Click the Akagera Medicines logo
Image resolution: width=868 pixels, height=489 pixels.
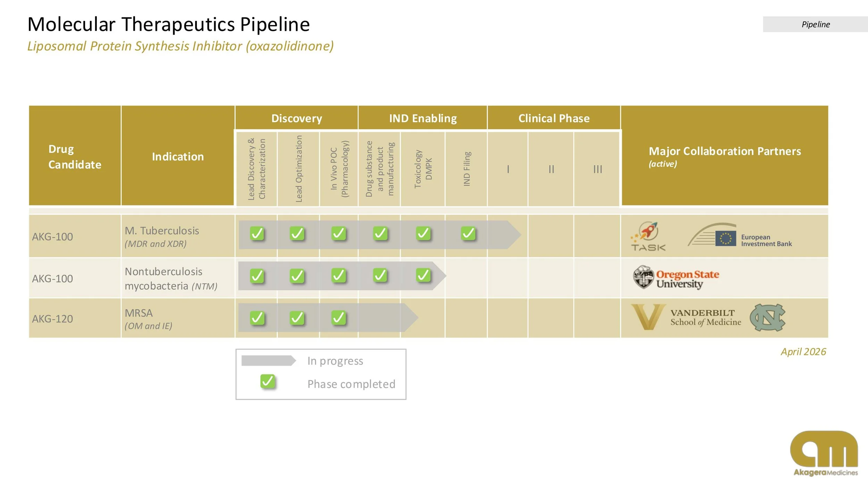(x=825, y=453)
